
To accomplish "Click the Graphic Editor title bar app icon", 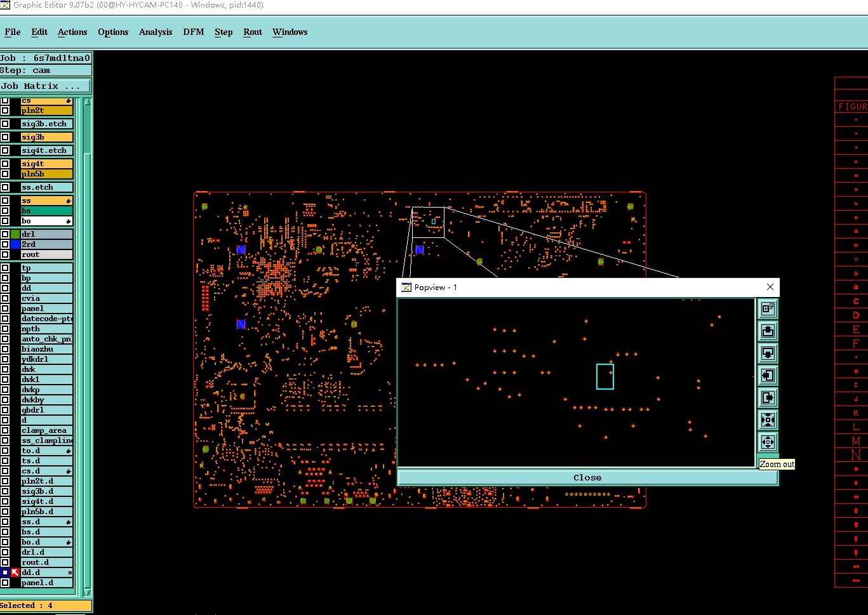I will (x=6, y=5).
